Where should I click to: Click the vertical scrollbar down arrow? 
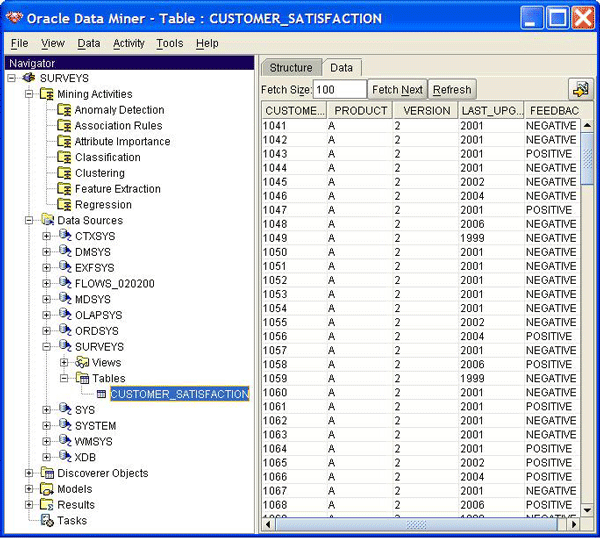tap(587, 510)
